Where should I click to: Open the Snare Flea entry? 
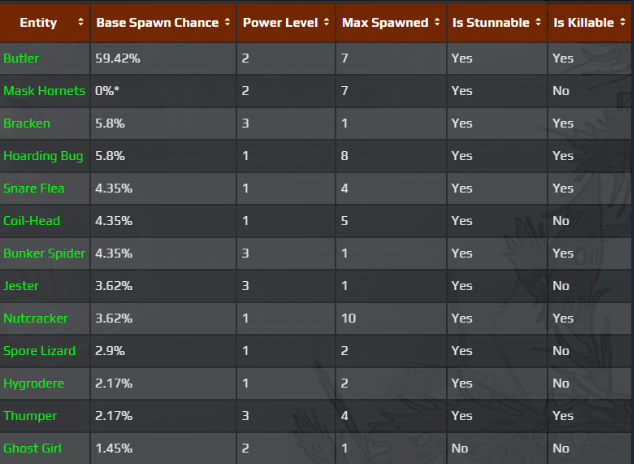tap(35, 188)
